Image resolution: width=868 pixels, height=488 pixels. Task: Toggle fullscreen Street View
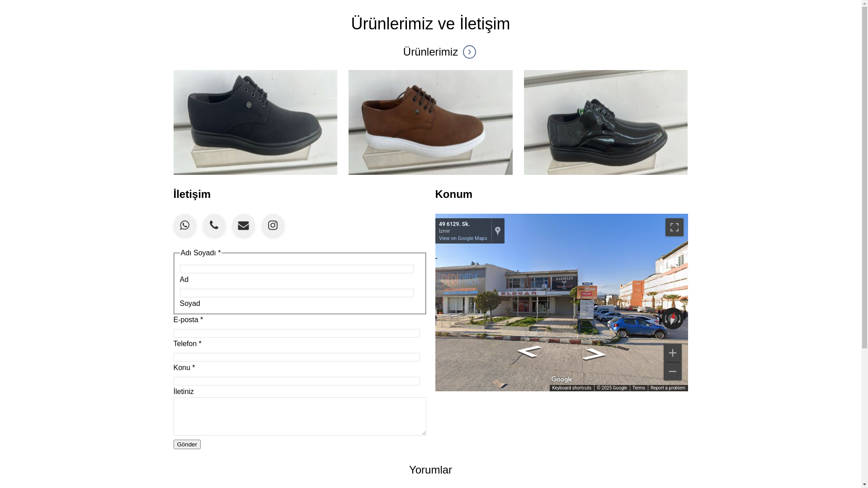click(x=674, y=227)
